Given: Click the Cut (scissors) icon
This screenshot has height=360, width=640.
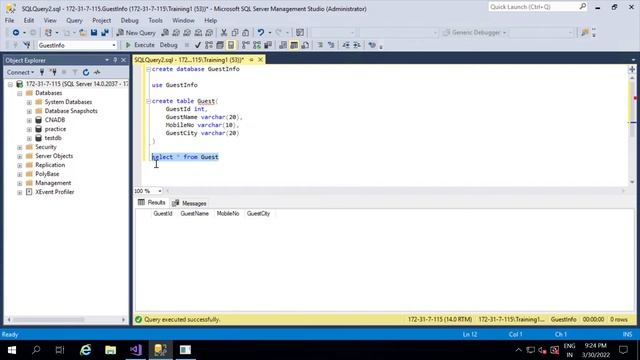Looking at the screenshot, I should 224,33.
